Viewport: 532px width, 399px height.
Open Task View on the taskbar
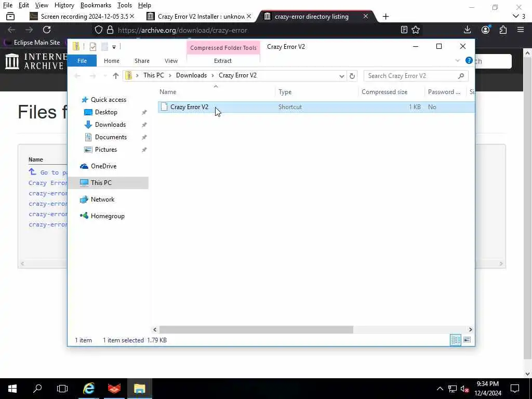62,389
